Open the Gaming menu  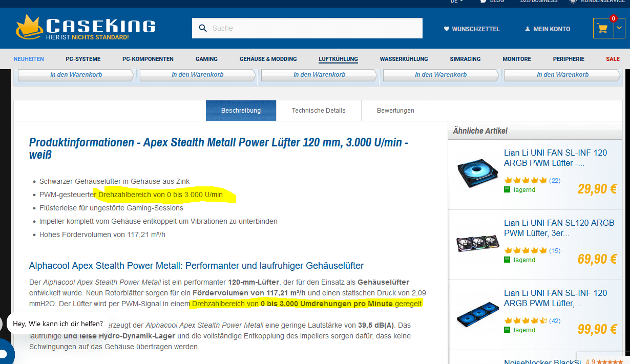point(206,59)
